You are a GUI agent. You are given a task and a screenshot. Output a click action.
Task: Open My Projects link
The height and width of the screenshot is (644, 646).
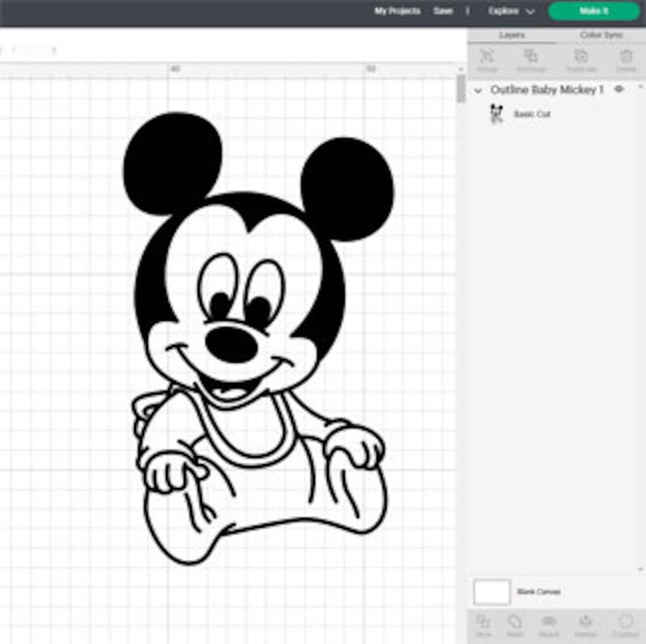pyautogui.click(x=397, y=11)
